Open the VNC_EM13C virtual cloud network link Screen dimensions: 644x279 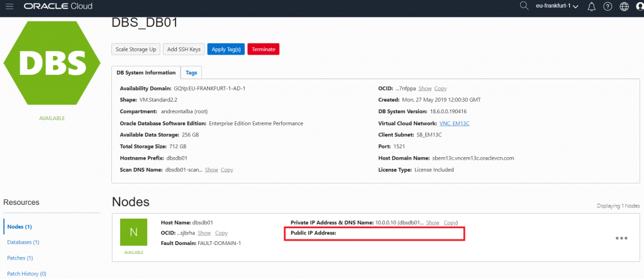(454, 124)
